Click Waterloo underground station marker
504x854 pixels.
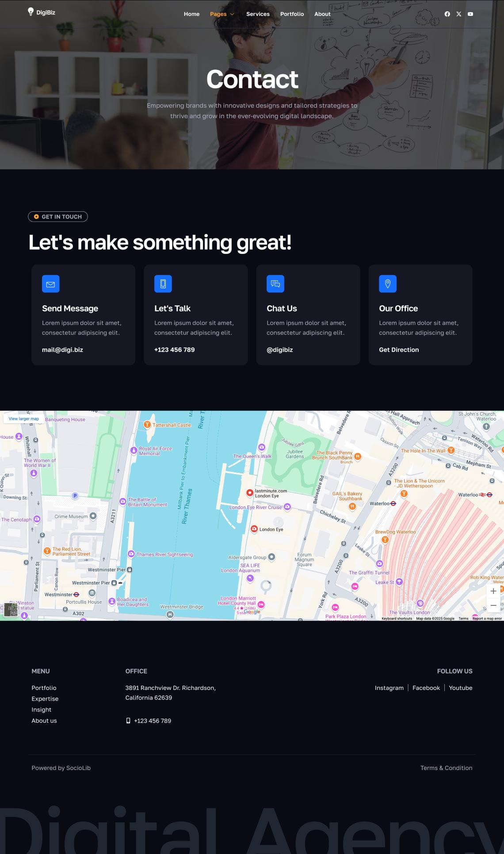[x=393, y=503]
